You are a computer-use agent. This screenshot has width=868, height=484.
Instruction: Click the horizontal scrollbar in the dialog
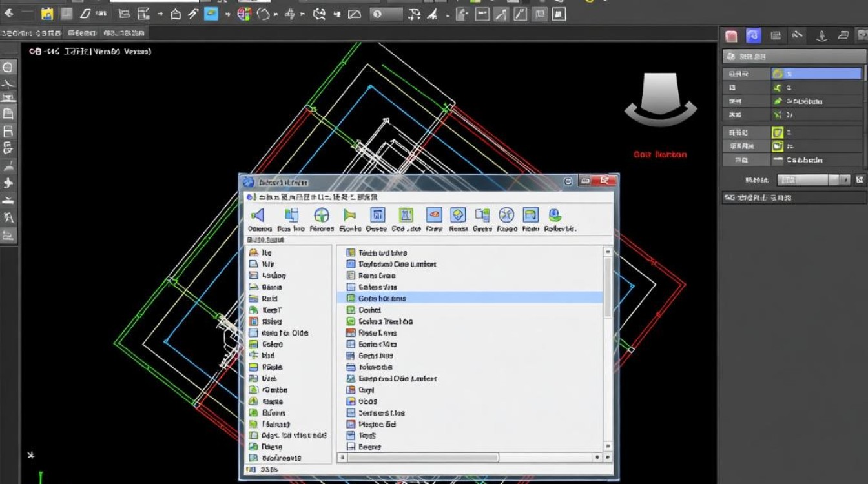pos(423,458)
